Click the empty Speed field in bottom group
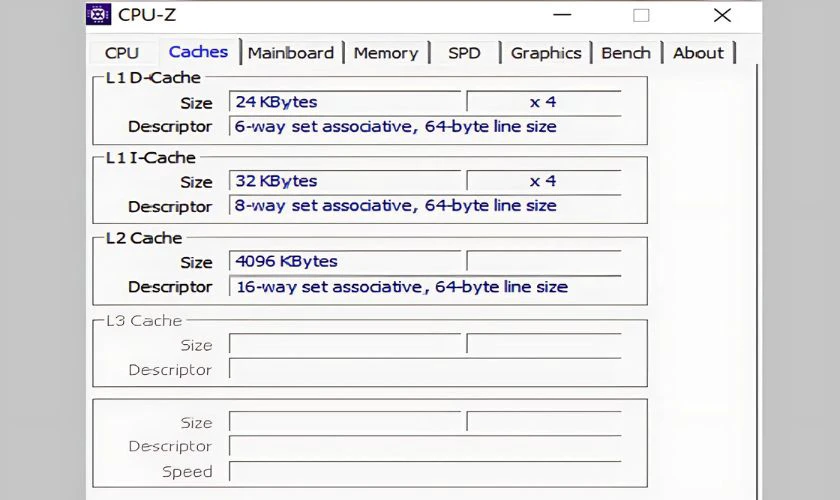The height and width of the screenshot is (500, 840). pyautogui.click(x=425, y=471)
